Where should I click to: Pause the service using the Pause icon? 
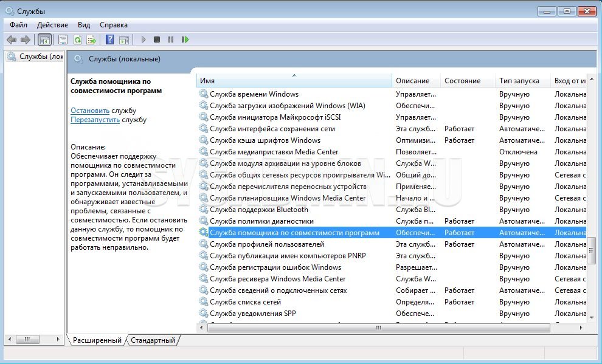coord(171,39)
